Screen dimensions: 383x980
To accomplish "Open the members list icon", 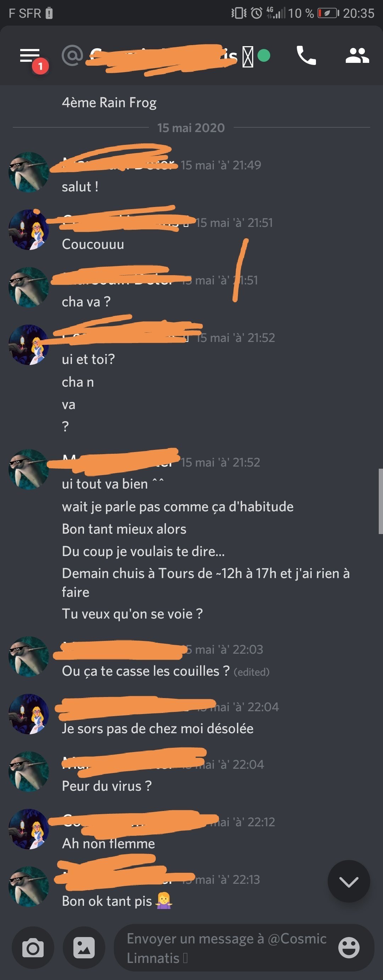I will (x=357, y=55).
